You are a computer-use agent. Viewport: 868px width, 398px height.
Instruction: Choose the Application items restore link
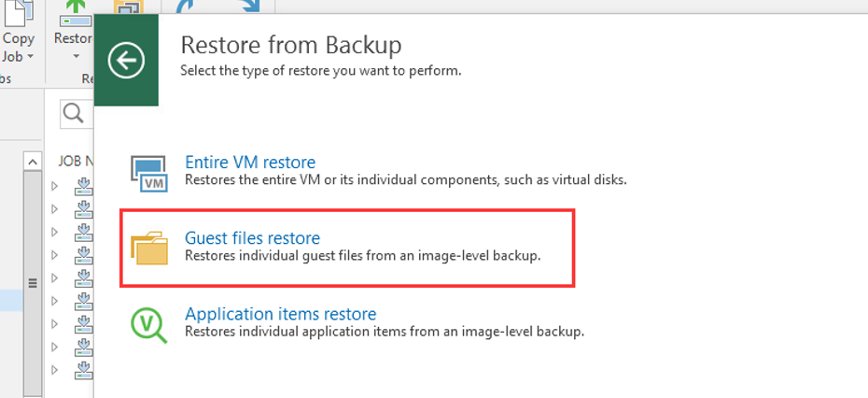pos(280,314)
